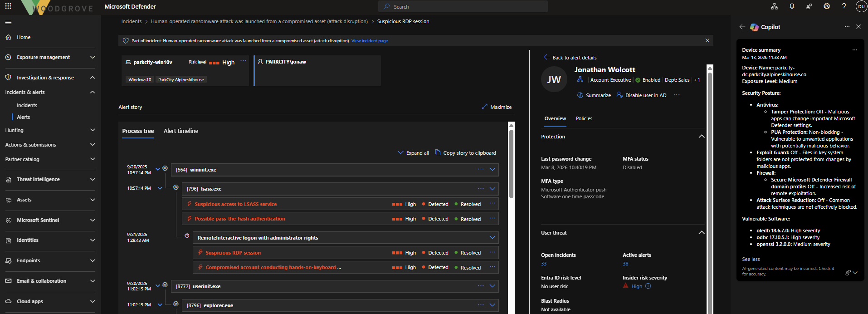Open the notifications bell icon
The width and height of the screenshot is (868, 314).
click(792, 6)
